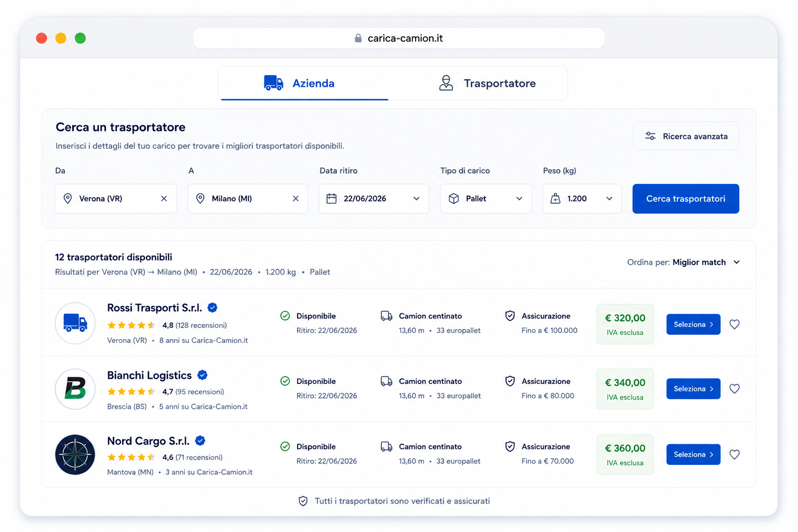Image resolution: width=798 pixels, height=532 pixels.
Task: Expand the Peso (kg) 1.200 dropdown
Action: [x=609, y=198]
